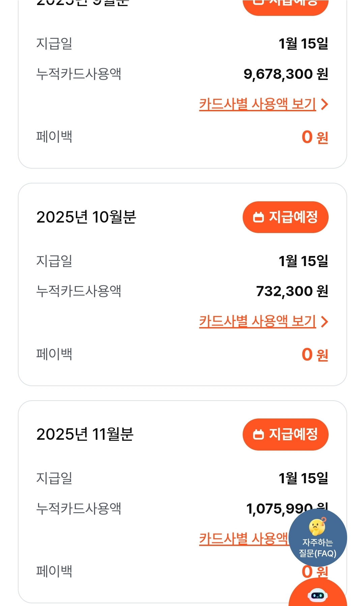
Task: Select the 2025년 11월분 card title
Action: [x=85, y=434]
